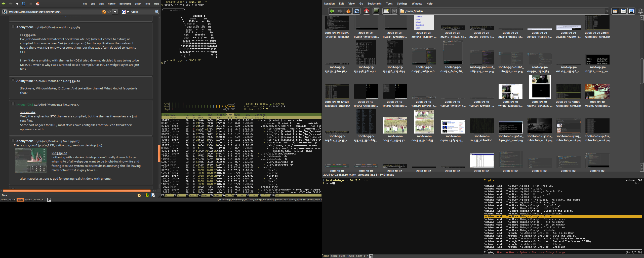Tick the checkbox for post No.2399487
The width and height of the screenshot is (644, 258).
pyautogui.click(x=13, y=140)
